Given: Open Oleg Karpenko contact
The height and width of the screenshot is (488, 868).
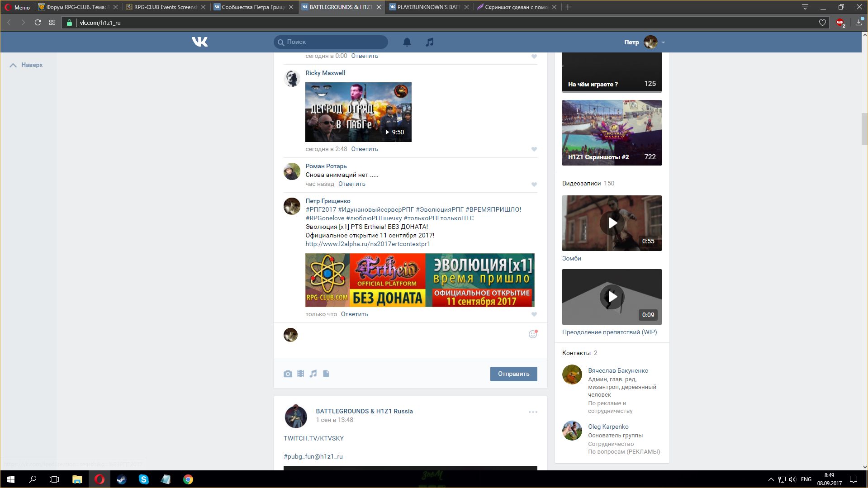Looking at the screenshot, I should [608, 427].
